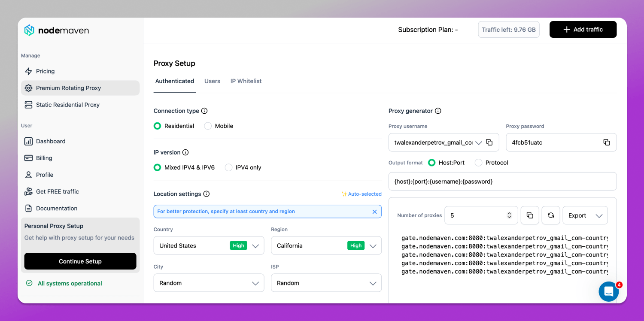Screen dimensions: 644x321
Task: Click the Traffic left 9.76 GB button
Action: 509,30
